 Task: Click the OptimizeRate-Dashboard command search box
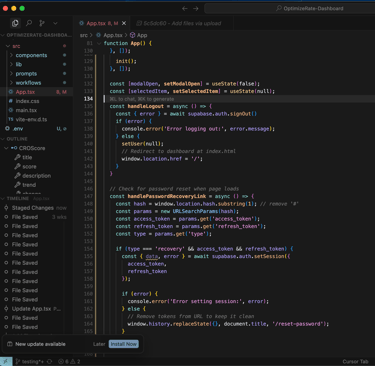click(289, 8)
